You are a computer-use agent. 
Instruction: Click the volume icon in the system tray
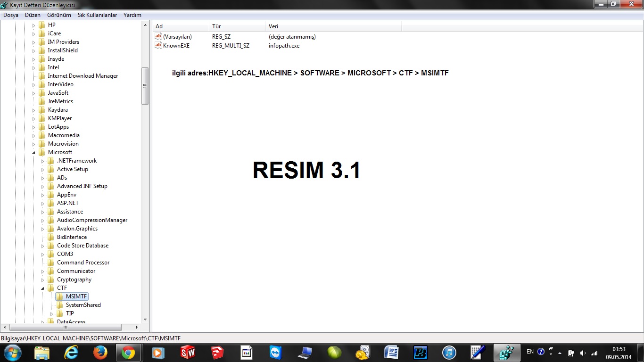(x=583, y=353)
